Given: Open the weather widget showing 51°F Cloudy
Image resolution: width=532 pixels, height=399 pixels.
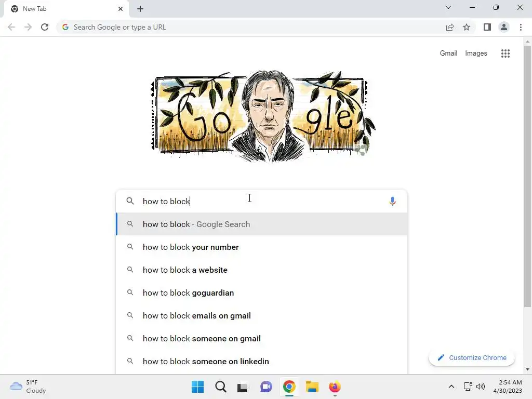Looking at the screenshot, I should click(x=28, y=387).
